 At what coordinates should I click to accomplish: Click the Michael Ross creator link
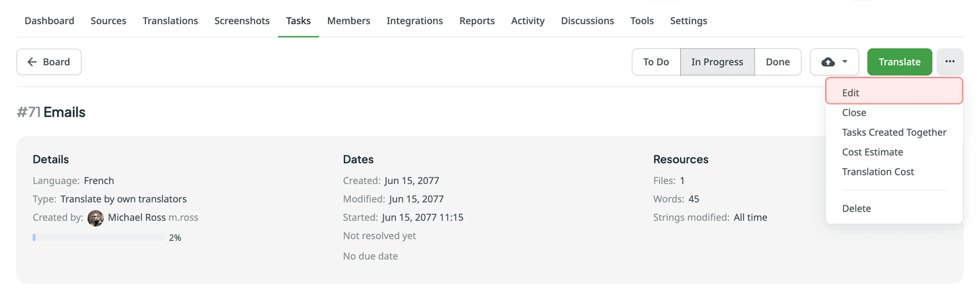pos(136,217)
